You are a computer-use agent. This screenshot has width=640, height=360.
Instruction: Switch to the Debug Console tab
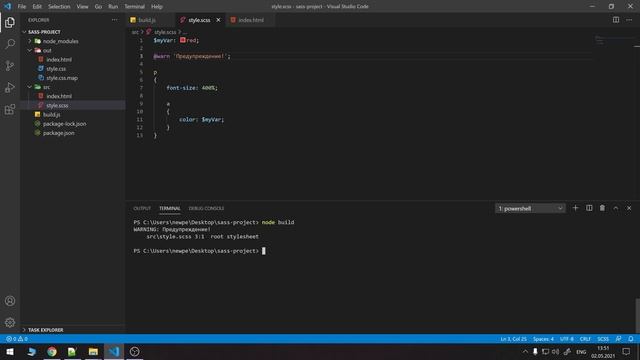206,208
